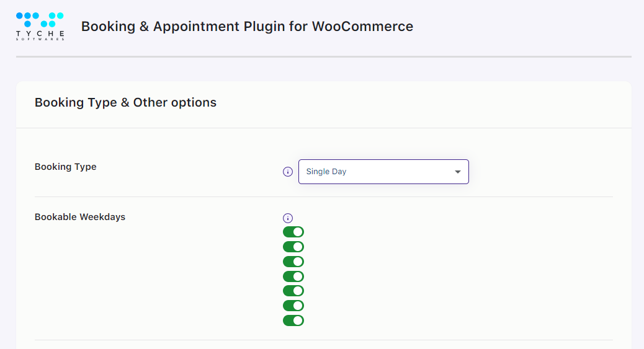Open the Single Day booking type dropdown
The width and height of the screenshot is (644, 349).
(383, 172)
